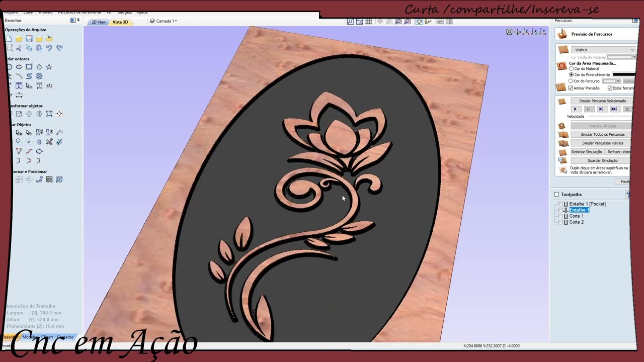Viewport: 644px width, 362px height.
Task: Click the play simulation button
Action: point(575,109)
